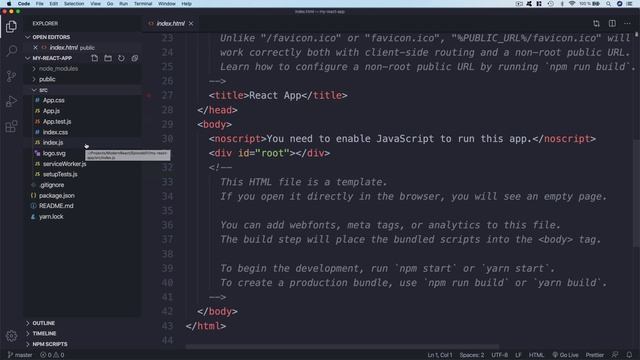Open errors and warnings in status bar
640x360 pixels.
(x=52, y=355)
